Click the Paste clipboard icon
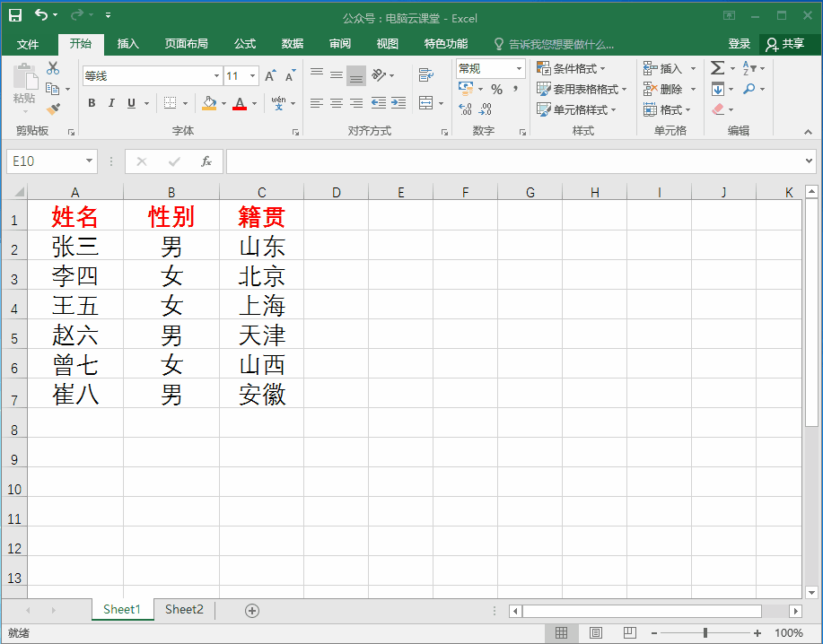823x644 pixels. pyautogui.click(x=24, y=76)
